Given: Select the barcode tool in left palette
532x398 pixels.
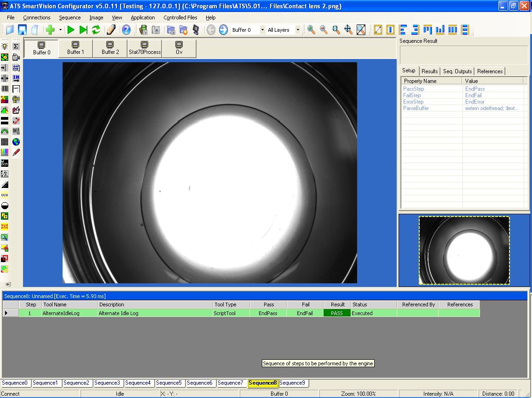Looking at the screenshot, I should pyautogui.click(x=5, y=89).
